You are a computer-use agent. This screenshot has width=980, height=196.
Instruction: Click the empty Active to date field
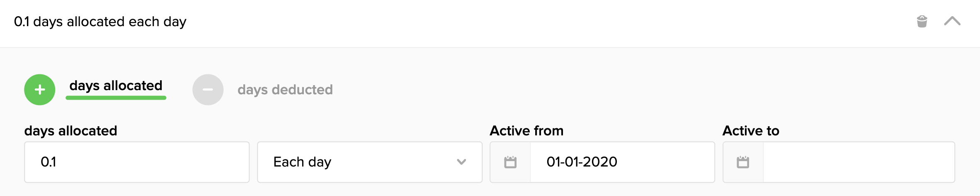pyautogui.click(x=858, y=162)
